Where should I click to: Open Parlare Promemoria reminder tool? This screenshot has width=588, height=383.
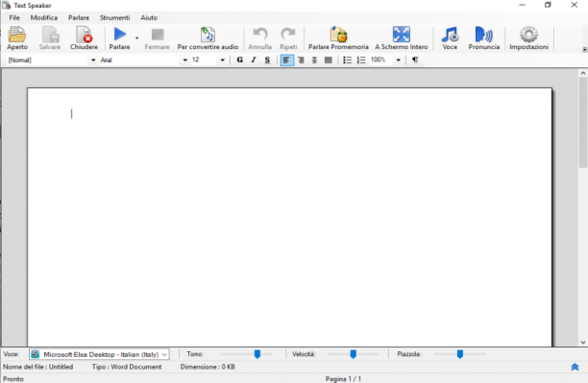338,37
